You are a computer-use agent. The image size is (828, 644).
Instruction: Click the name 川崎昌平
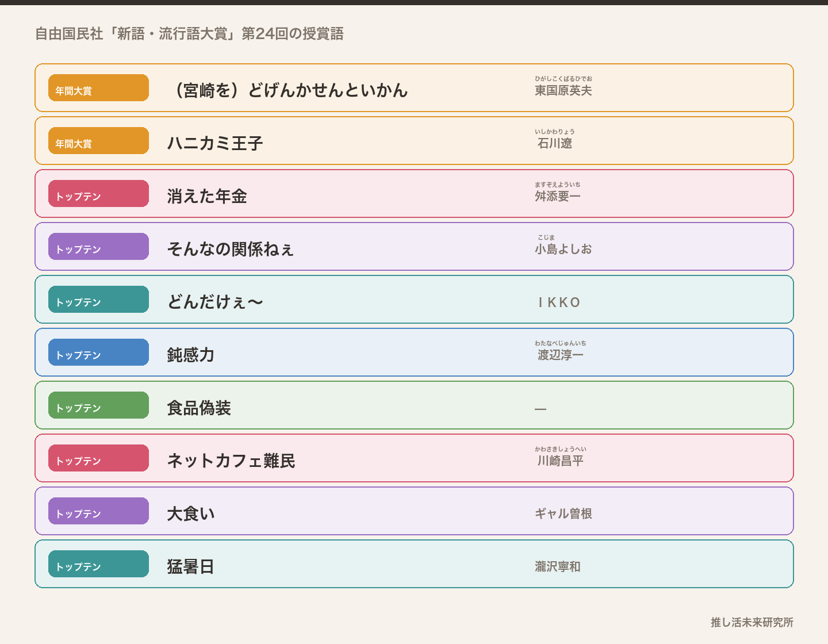click(x=561, y=461)
